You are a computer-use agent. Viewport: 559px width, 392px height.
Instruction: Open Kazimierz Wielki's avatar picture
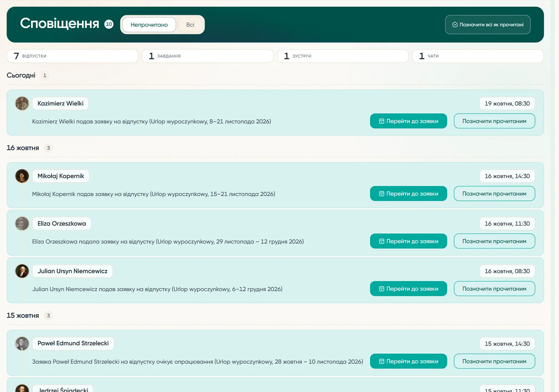point(22,103)
